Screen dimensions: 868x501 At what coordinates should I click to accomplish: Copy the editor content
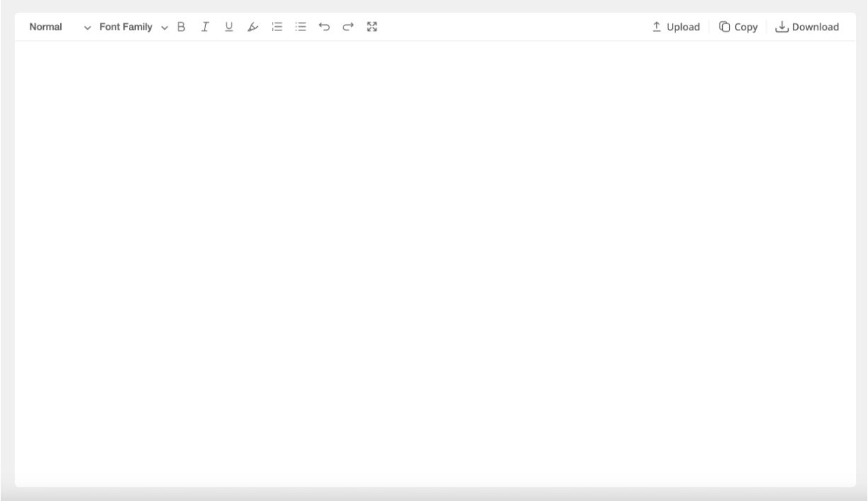(738, 27)
